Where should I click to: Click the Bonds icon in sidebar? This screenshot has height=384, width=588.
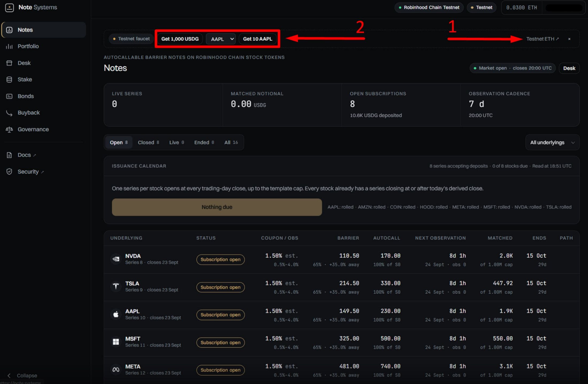click(x=9, y=96)
